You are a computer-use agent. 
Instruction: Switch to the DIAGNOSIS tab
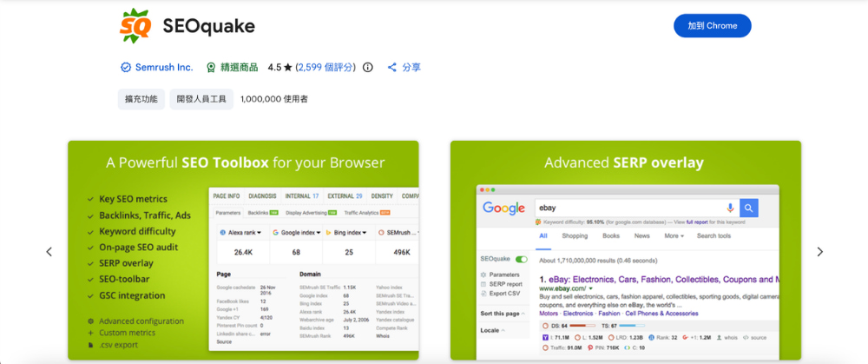coord(262,196)
